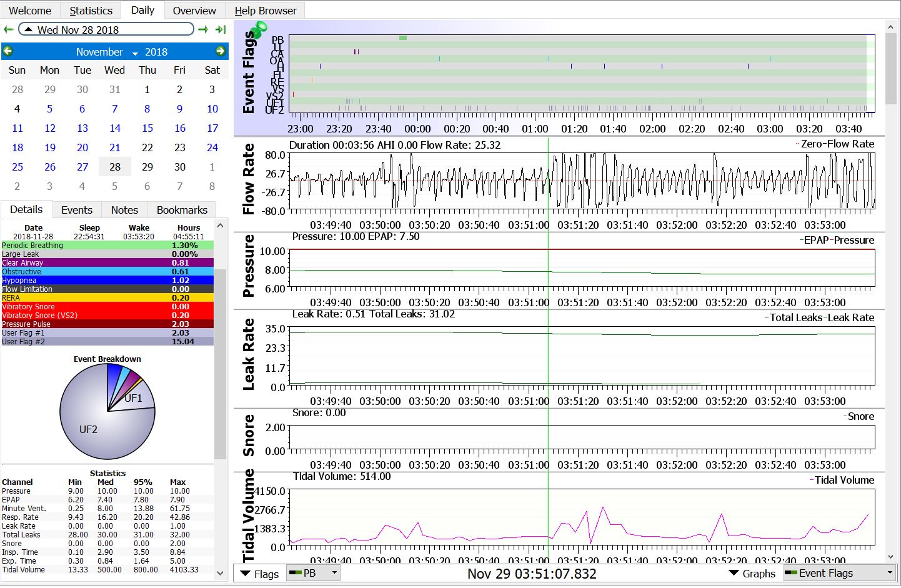Click the 01:00 mark on Event Flags timeline
The width and height of the screenshot is (901, 588).
(535, 129)
